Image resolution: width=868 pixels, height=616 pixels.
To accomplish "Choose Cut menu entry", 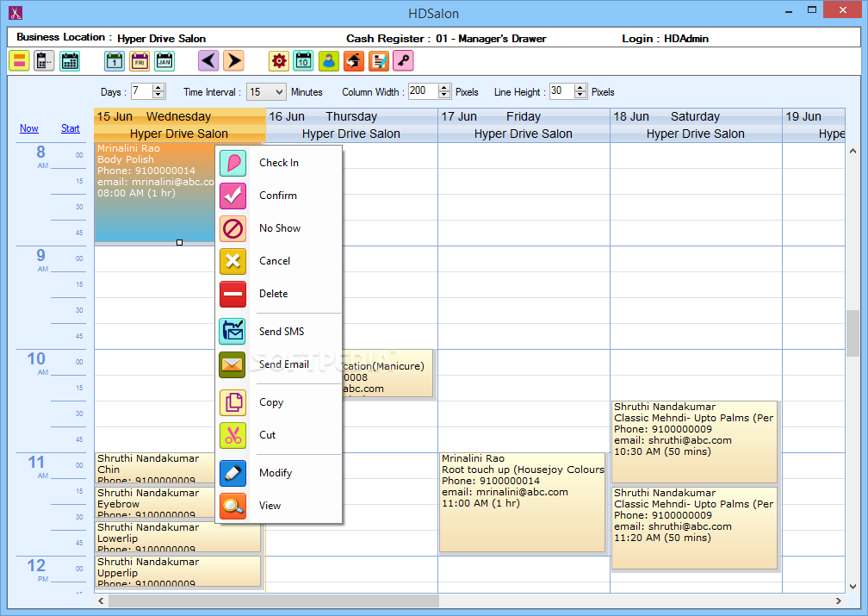I will 279,435.
